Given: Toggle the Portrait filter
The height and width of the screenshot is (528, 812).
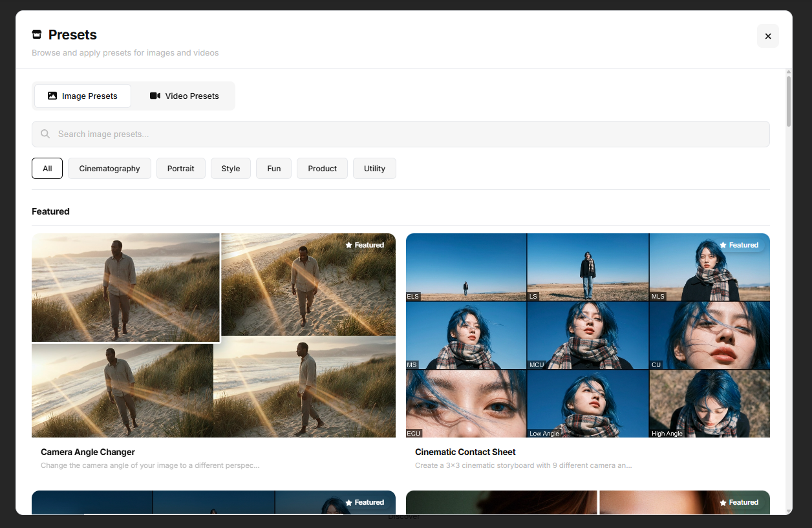Looking at the screenshot, I should 181,168.
